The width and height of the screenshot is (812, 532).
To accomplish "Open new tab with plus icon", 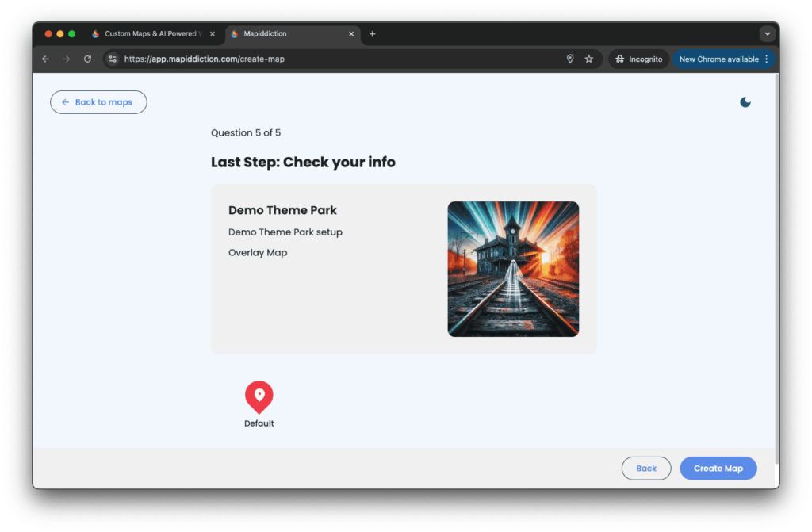I will pyautogui.click(x=373, y=34).
